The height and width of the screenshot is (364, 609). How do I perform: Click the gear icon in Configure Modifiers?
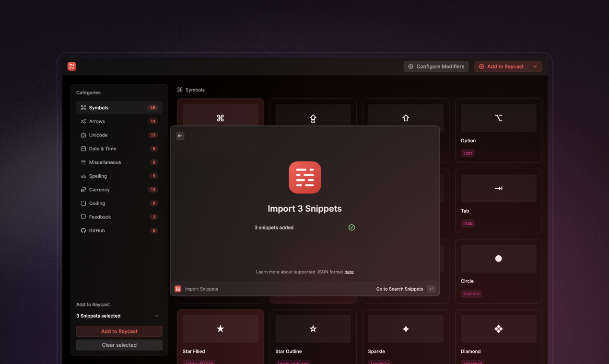pos(410,67)
